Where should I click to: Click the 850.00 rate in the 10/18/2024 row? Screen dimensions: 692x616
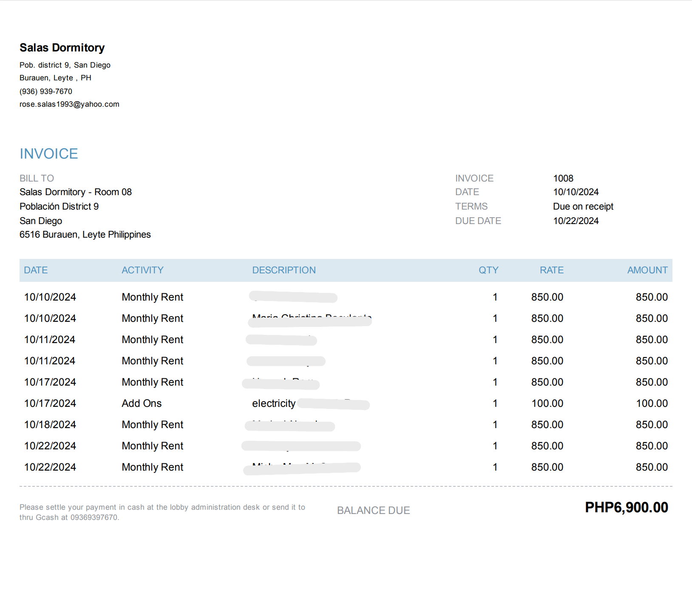click(547, 424)
